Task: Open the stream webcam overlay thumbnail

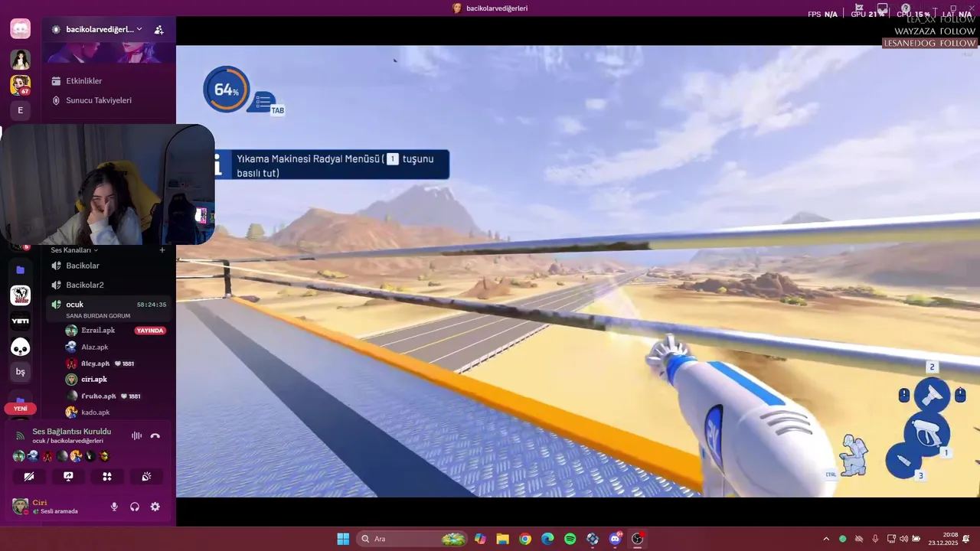Action: [107, 184]
